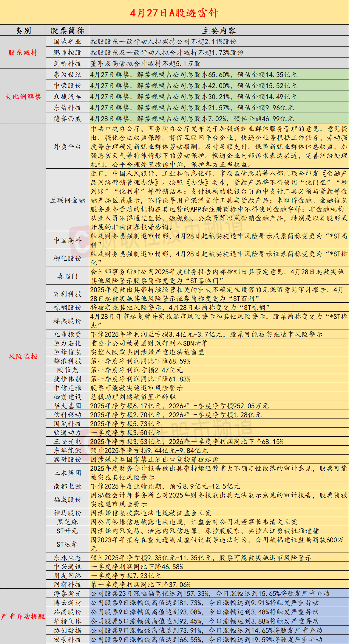Viewport: 349px width, 644px height.
Task: Select the 康为世纪 stock cell
Action: (67, 75)
